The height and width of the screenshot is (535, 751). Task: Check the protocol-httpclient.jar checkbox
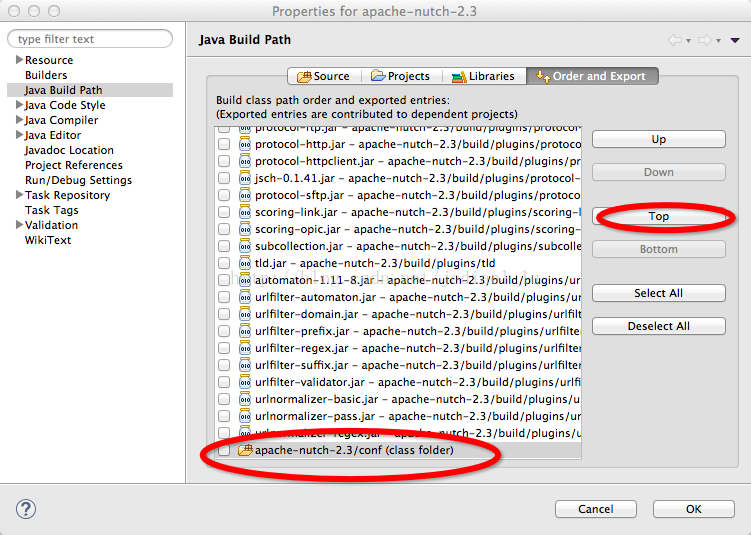(x=224, y=161)
